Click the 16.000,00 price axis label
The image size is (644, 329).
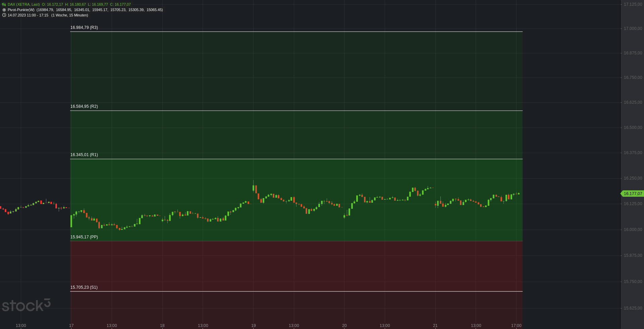click(x=633, y=230)
